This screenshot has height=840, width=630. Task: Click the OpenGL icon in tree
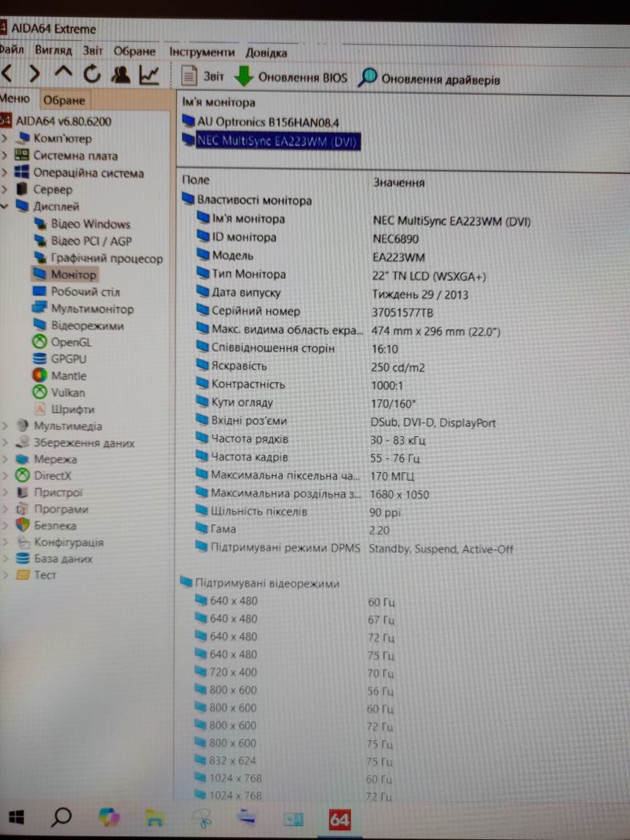(40, 341)
